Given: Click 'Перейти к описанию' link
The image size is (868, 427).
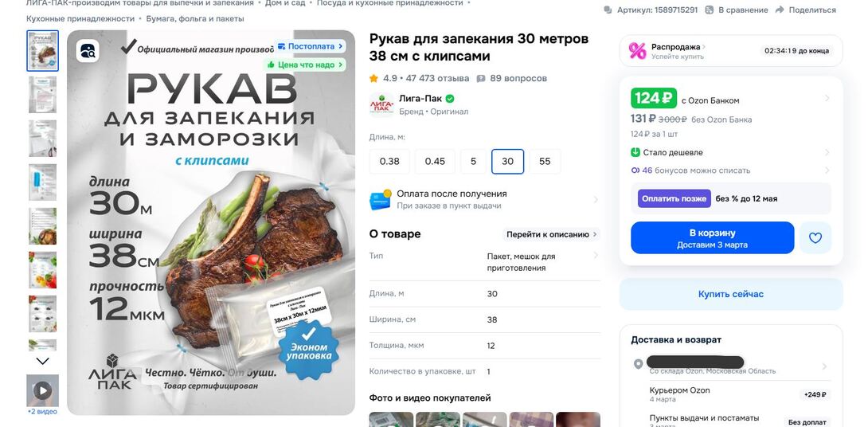Looking at the screenshot, I should tap(551, 234).
